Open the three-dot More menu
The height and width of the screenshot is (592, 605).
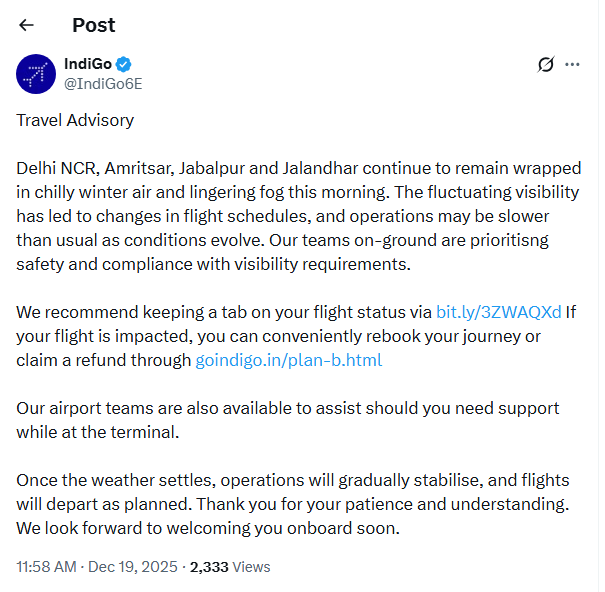coord(573,65)
